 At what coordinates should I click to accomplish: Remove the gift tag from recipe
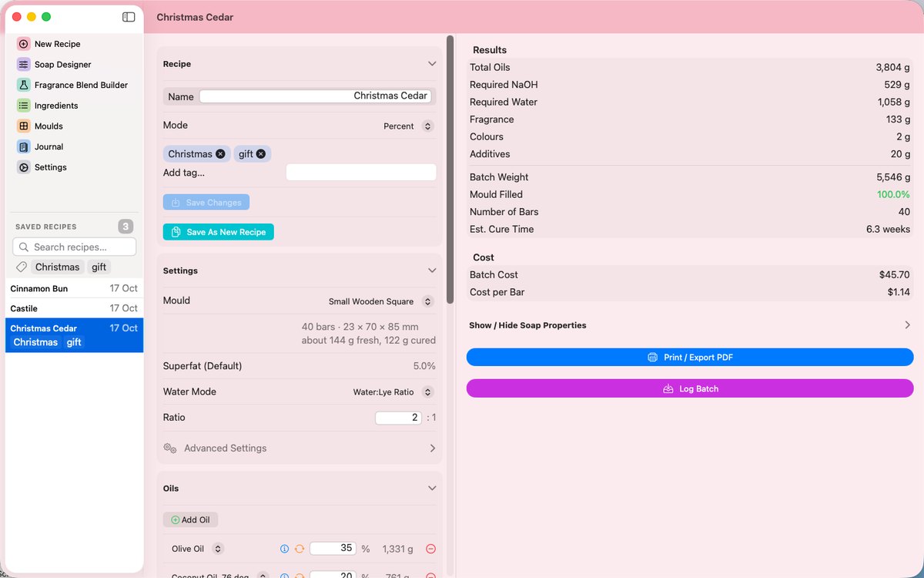pos(260,154)
